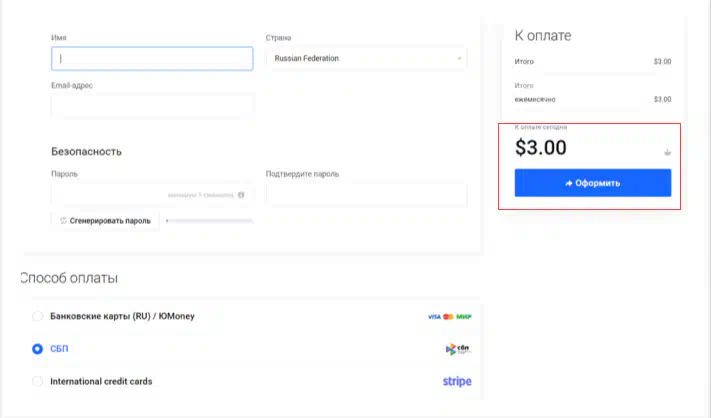The height and width of the screenshot is (418, 711).
Task: Click the Имя name input field
Action: (152, 58)
